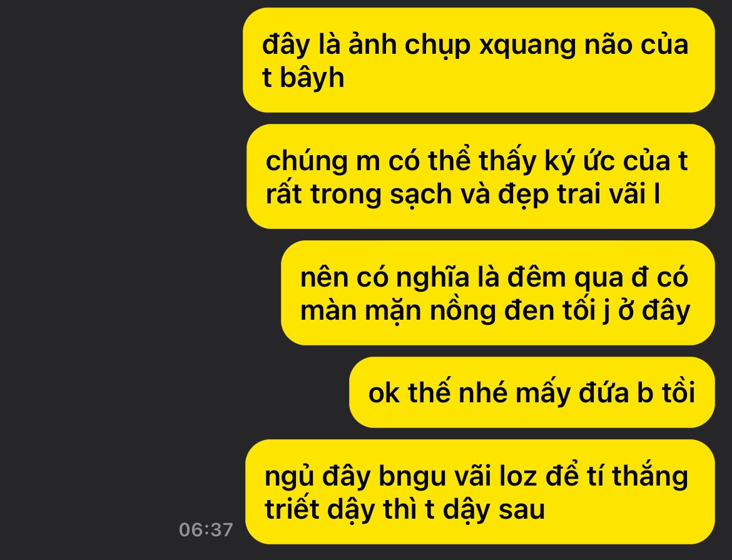Tap "màn mặn nồng" text

pyautogui.click(x=398, y=311)
